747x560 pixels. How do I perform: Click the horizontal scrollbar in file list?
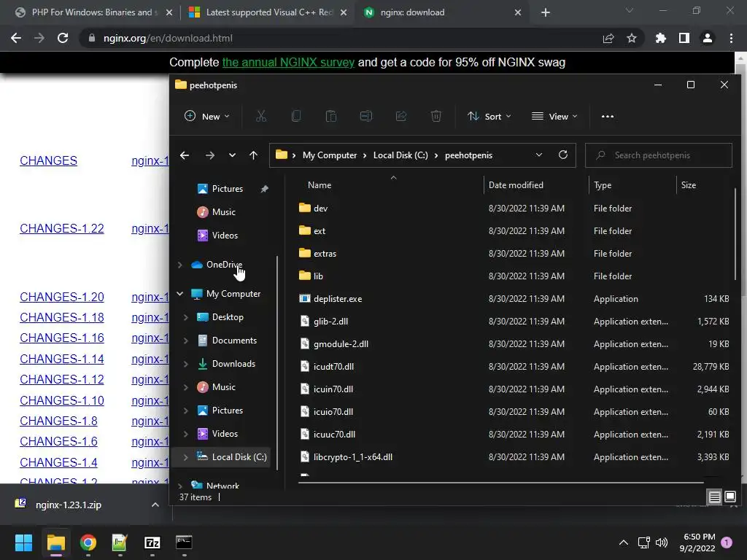tap(500, 483)
